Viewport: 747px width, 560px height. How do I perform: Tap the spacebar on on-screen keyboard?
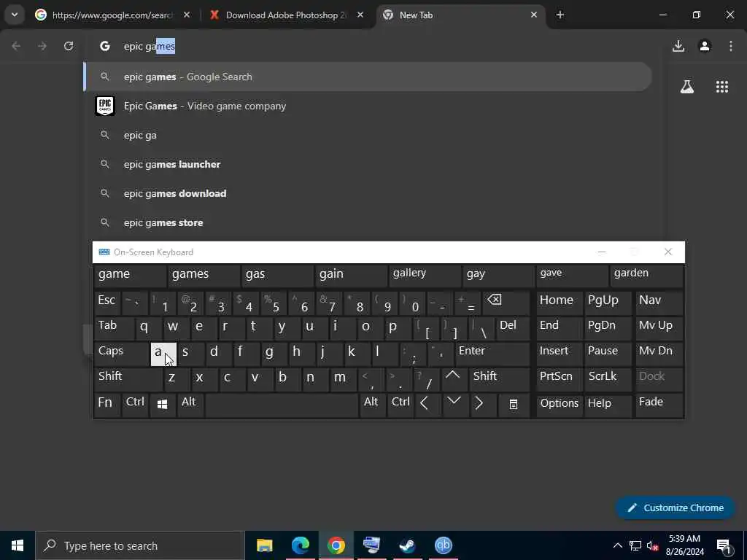pyautogui.click(x=282, y=405)
